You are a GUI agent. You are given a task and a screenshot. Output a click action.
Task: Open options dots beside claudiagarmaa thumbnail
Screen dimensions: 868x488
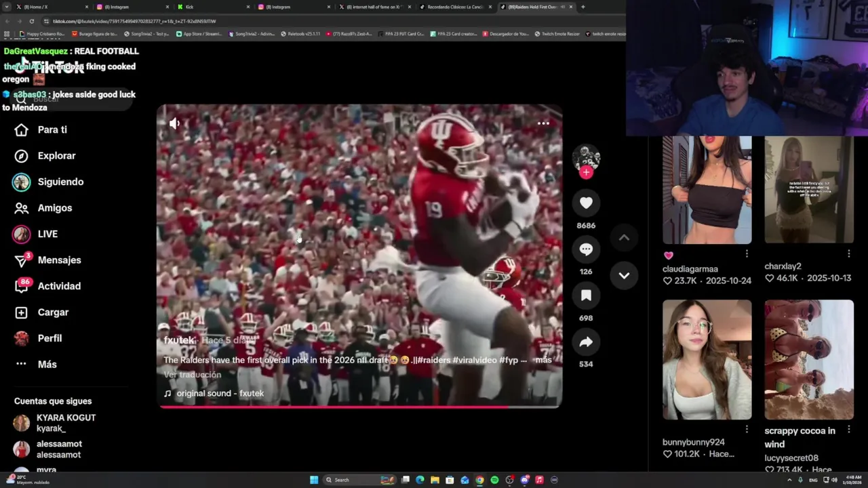pos(747,253)
